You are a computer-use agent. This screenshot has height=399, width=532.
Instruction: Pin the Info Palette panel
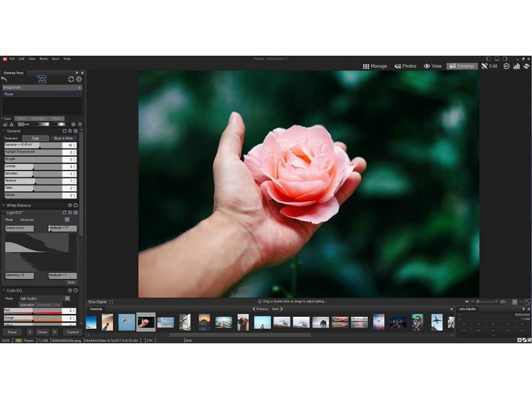coord(523,309)
